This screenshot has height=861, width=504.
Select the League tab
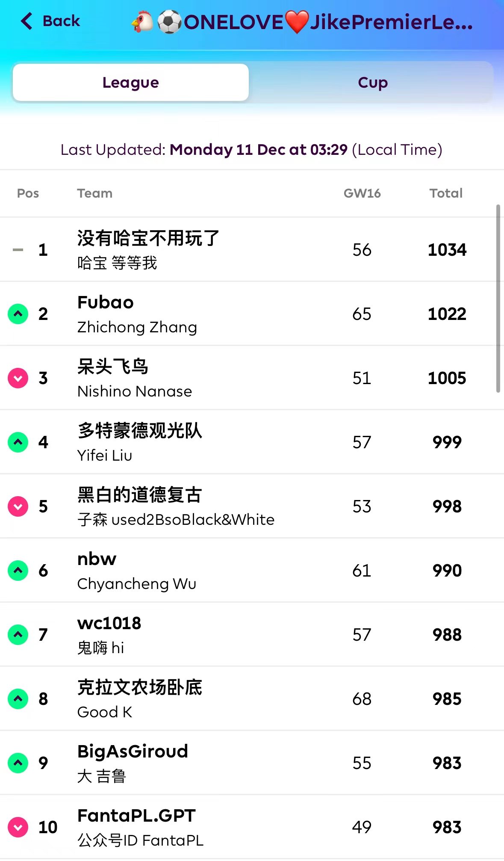[x=131, y=83]
